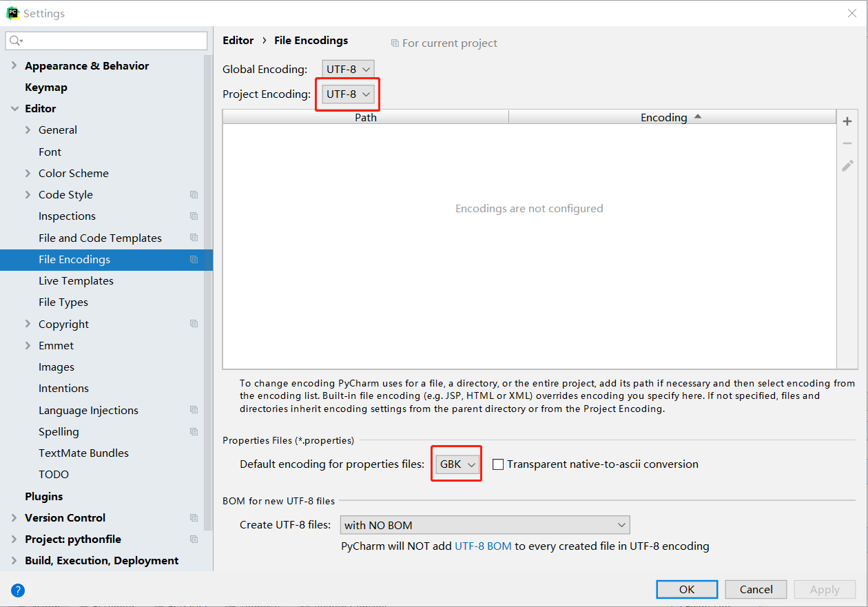The height and width of the screenshot is (607, 868).
Task: Select TODO settings item
Action: [x=54, y=475]
